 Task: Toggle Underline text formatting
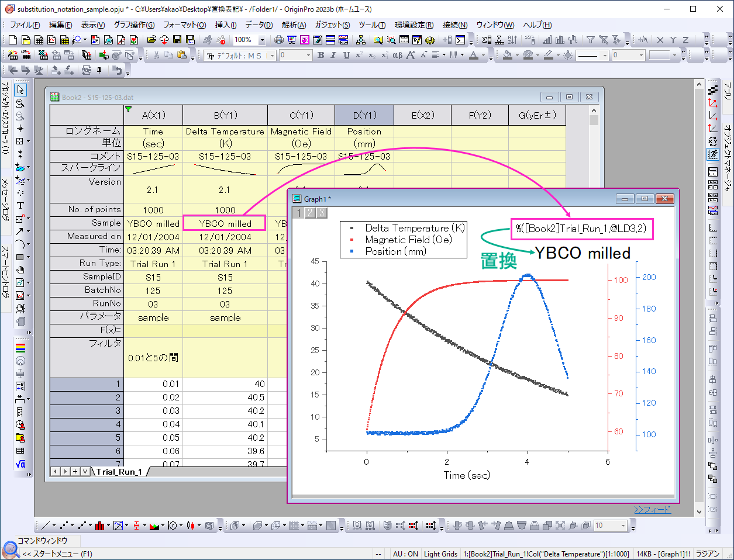click(x=346, y=55)
